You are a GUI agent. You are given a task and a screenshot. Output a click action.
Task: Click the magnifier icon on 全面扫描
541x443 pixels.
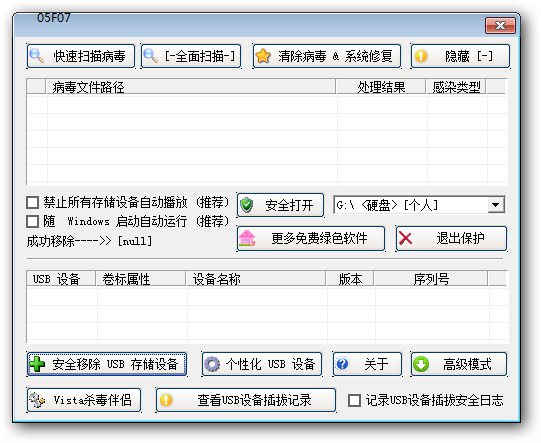tap(151, 56)
